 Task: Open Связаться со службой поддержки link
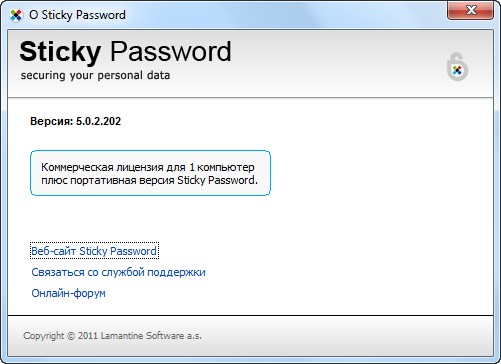point(118,272)
